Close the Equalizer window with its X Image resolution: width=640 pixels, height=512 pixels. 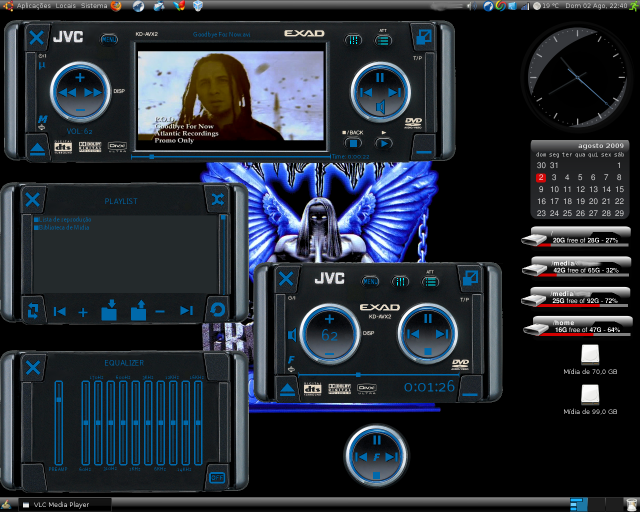[33, 367]
